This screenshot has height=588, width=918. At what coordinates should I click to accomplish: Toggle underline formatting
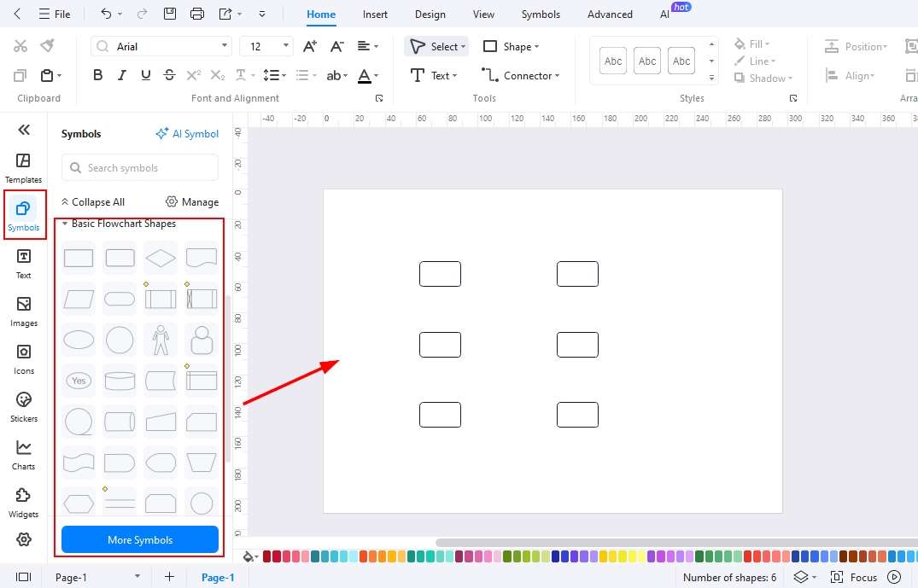point(145,75)
